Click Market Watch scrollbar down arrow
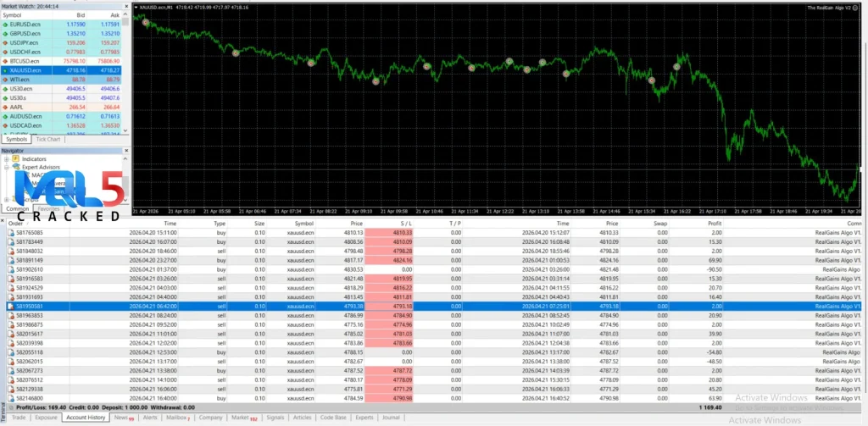The image size is (868, 426). (125, 130)
